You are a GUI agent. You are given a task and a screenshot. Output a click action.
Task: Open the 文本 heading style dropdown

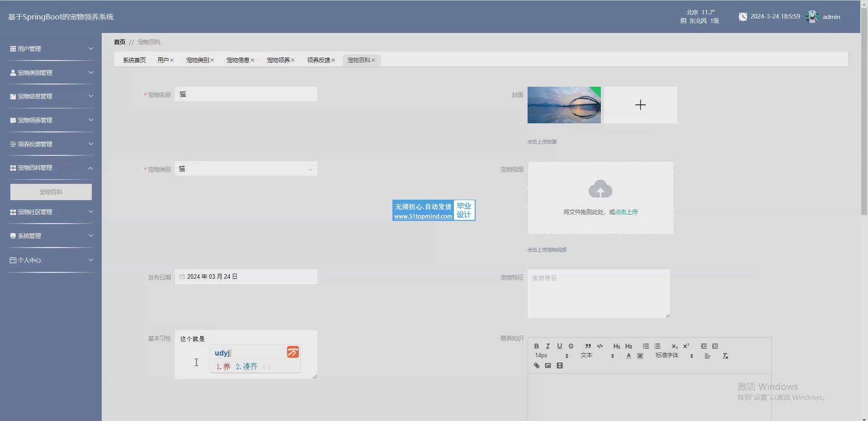(597, 356)
